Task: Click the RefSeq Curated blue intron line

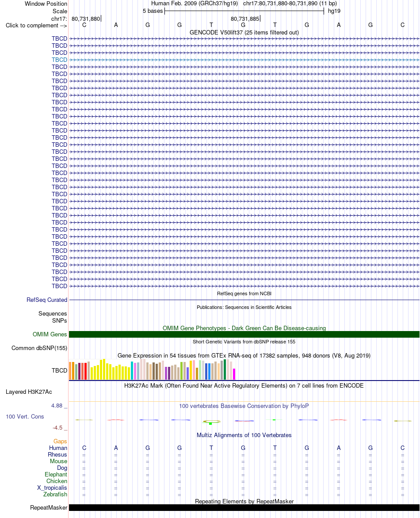Action: point(244,300)
